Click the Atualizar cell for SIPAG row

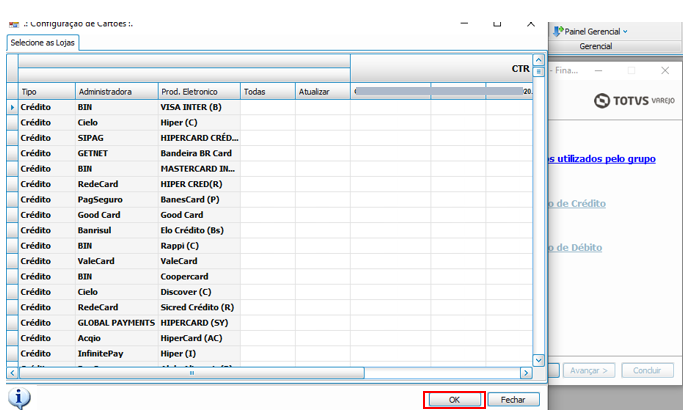click(x=323, y=138)
